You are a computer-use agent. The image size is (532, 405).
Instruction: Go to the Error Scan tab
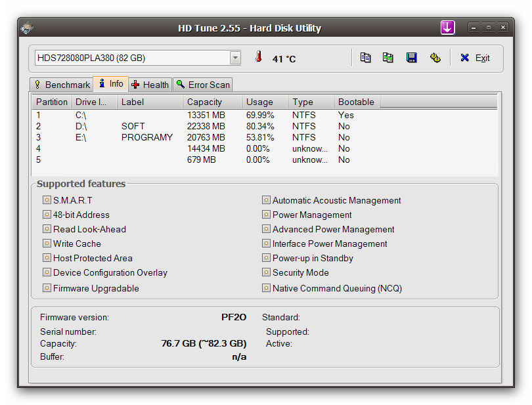[203, 85]
